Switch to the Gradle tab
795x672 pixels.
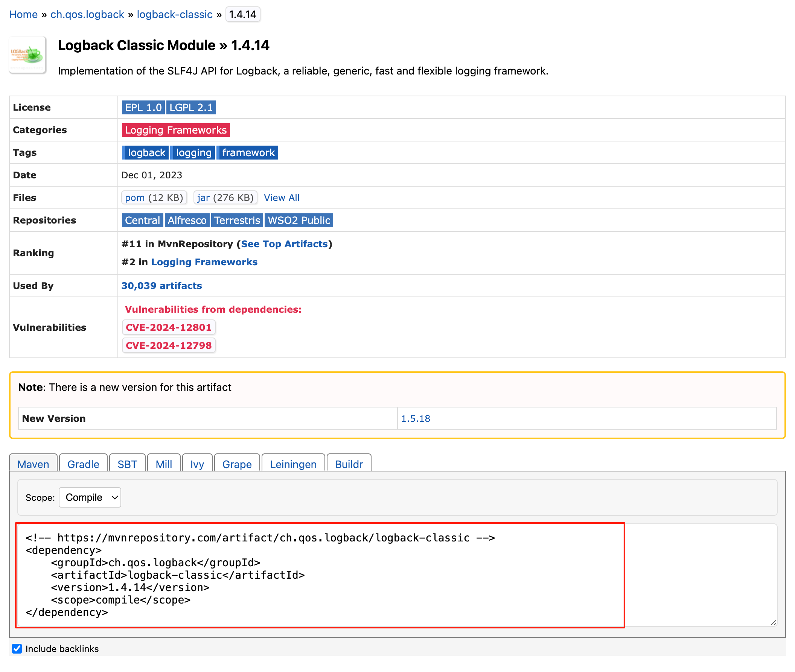click(83, 464)
